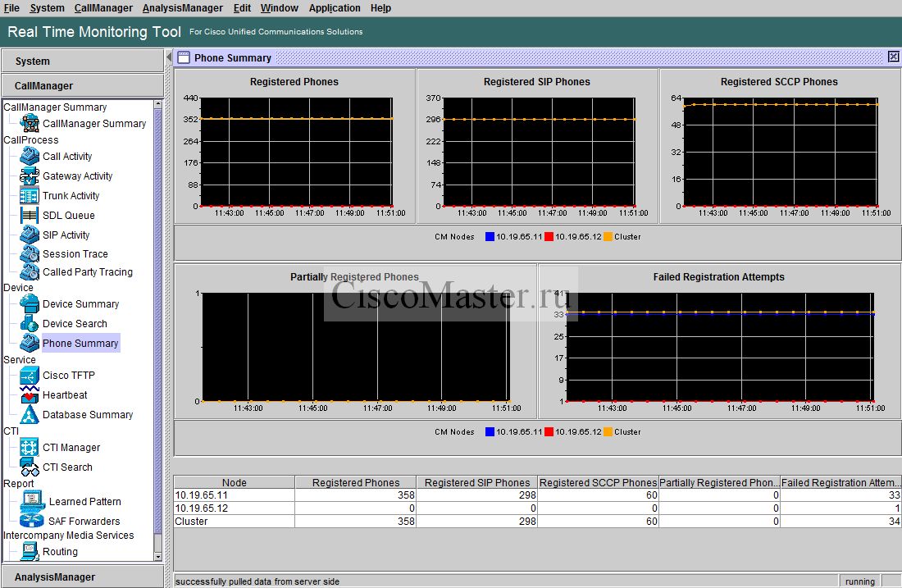Open the System menu
The height and width of the screenshot is (588, 902).
(x=48, y=8)
